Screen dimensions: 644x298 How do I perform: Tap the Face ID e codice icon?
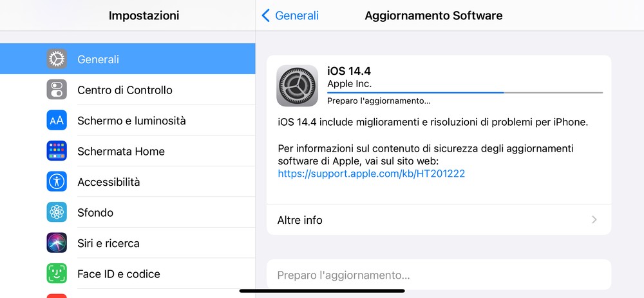click(x=57, y=273)
